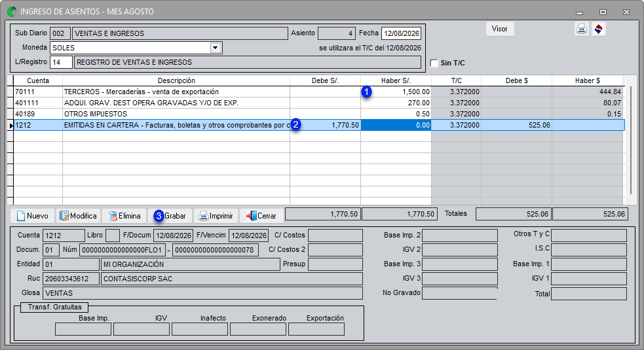
Task: Open the Moneda SOLES dropdown arrow
Action: (x=216, y=48)
